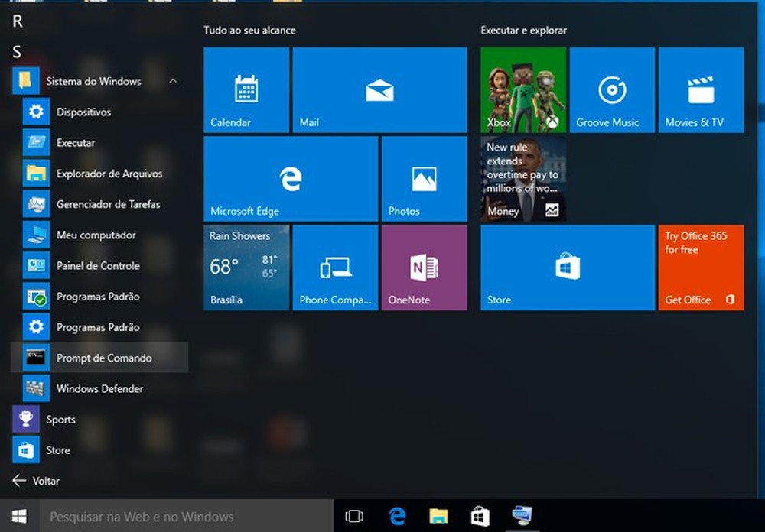This screenshot has height=532, width=765.
Task: Open the Money news story tile
Action: click(x=522, y=178)
